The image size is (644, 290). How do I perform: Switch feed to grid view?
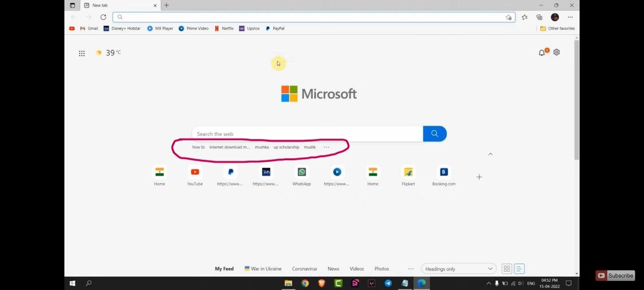pos(507,269)
